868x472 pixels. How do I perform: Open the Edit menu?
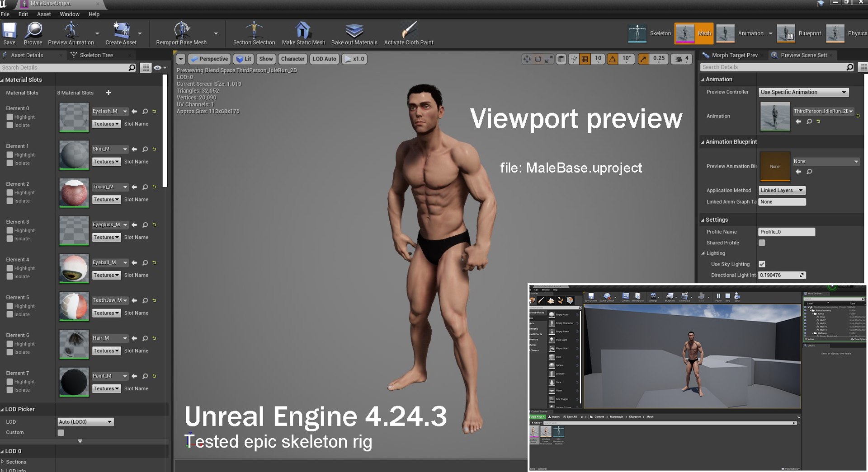coord(23,14)
